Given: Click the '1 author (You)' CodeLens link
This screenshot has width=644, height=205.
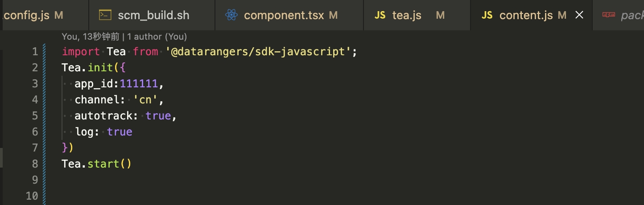Looking at the screenshot, I should point(157,37).
